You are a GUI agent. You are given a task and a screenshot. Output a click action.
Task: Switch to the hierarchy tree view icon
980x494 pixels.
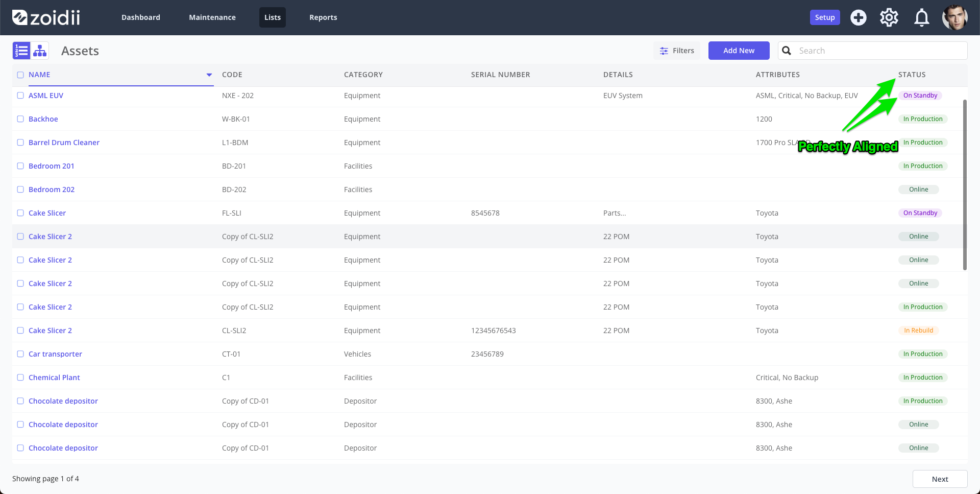point(40,51)
